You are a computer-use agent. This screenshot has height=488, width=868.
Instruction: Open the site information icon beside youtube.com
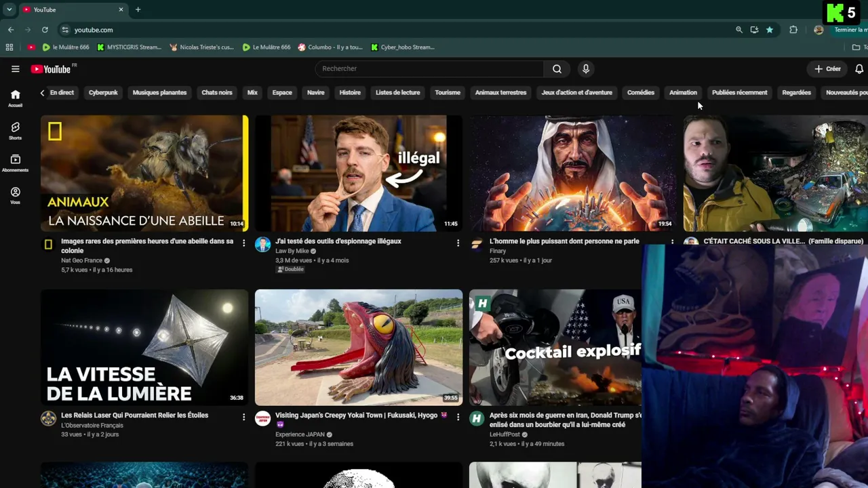click(x=65, y=30)
